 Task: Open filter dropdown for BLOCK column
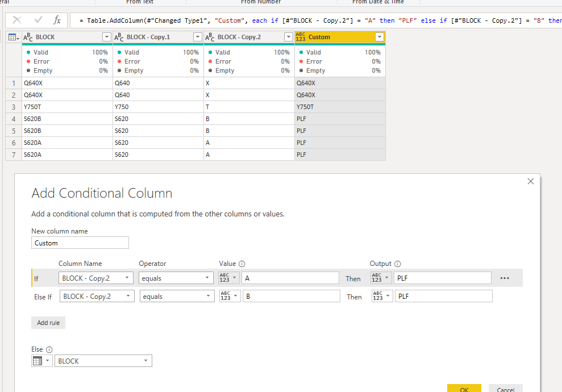[x=106, y=37]
